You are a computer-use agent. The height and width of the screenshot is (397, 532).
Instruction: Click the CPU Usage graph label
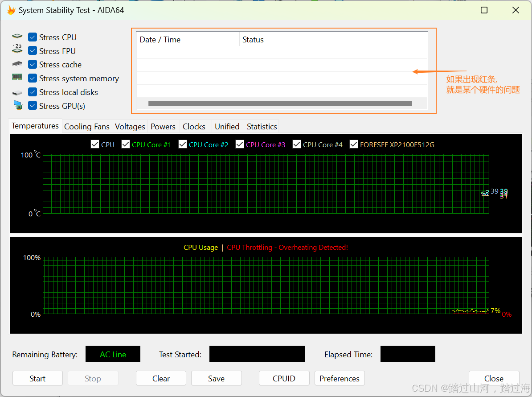point(201,248)
